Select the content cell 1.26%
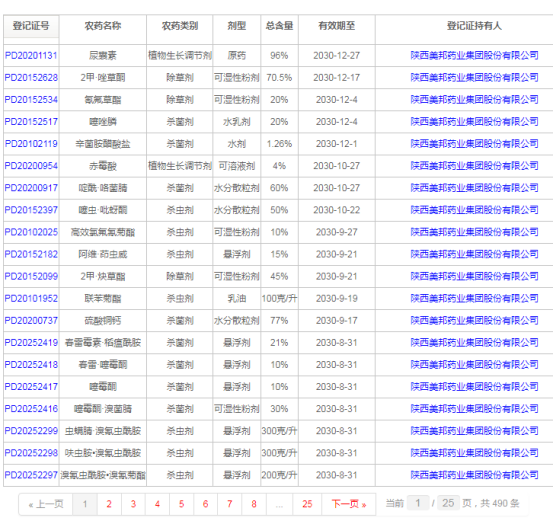554x522 pixels. point(279,144)
